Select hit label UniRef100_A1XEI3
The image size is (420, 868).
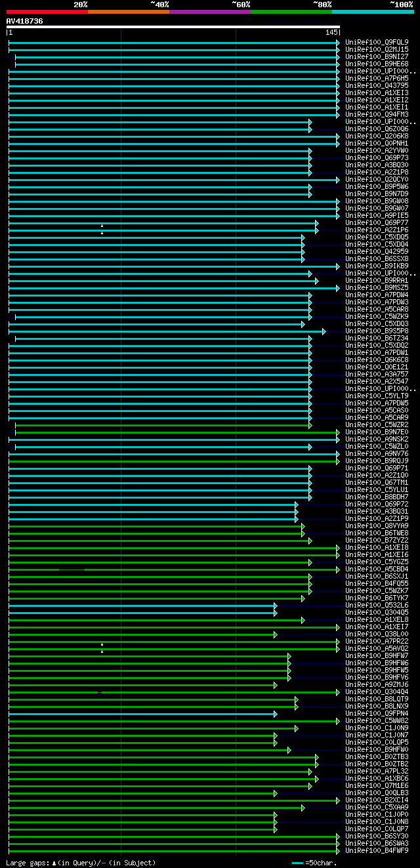pyautogui.click(x=377, y=93)
